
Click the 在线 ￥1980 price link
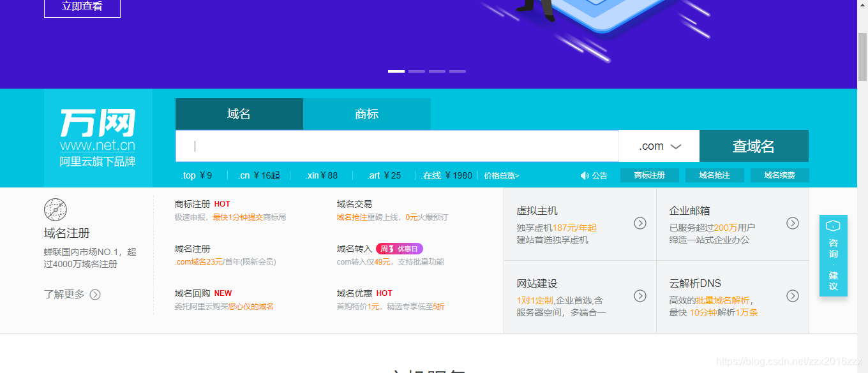pos(447,175)
